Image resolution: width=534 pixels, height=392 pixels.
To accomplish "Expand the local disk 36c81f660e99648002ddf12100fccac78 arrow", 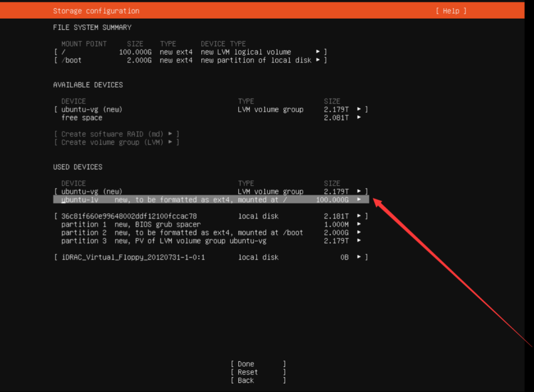I will tap(359, 216).
